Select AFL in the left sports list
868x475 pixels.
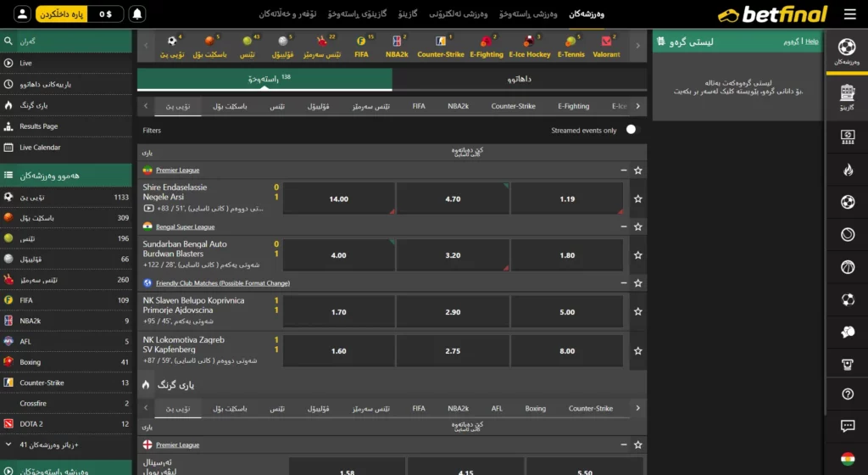[x=66, y=342]
